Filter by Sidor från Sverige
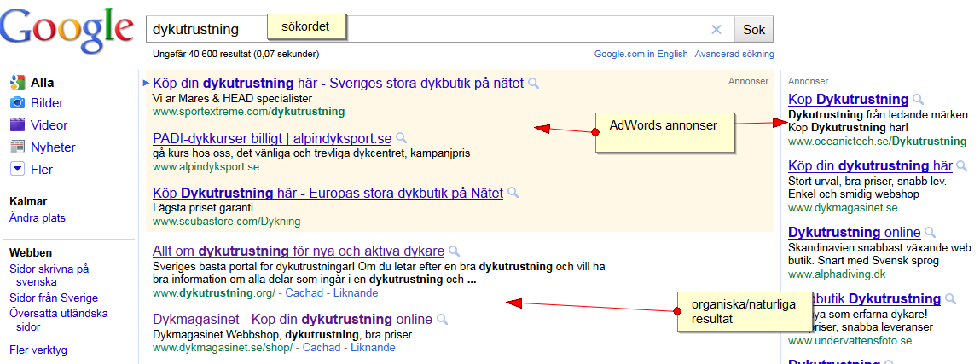 [x=54, y=298]
